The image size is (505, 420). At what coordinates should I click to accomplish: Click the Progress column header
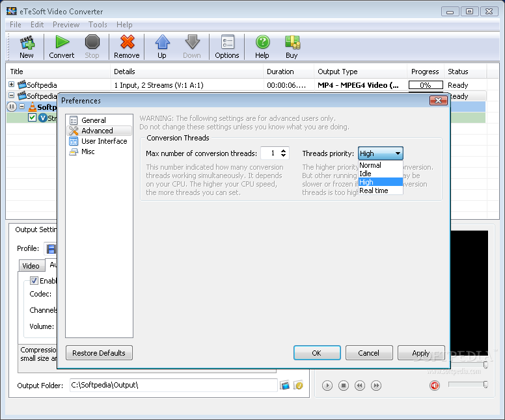point(426,72)
